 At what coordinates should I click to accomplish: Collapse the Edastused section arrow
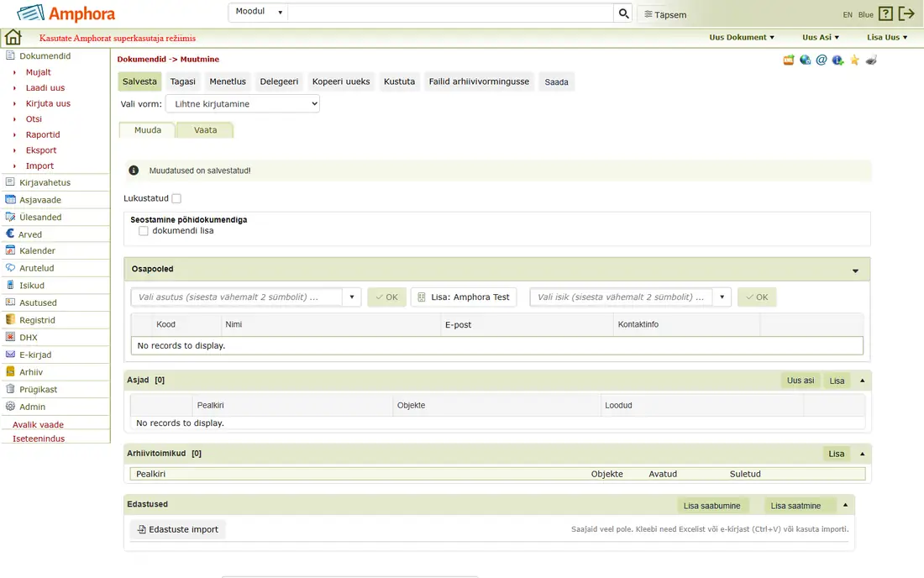pos(845,505)
